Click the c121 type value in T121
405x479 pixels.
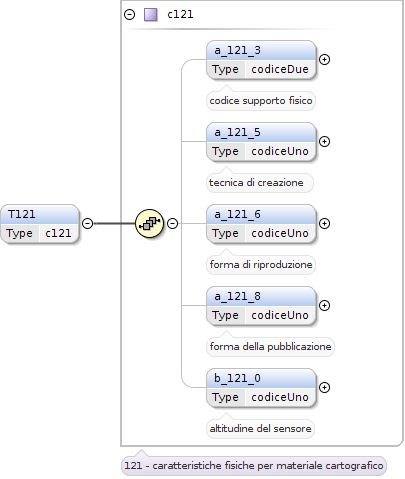coord(58,233)
